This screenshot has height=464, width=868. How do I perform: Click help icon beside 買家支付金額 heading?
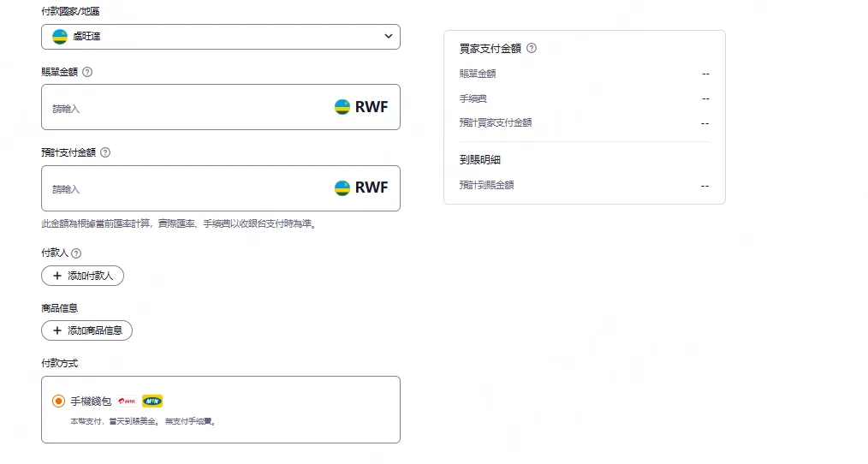coord(532,49)
